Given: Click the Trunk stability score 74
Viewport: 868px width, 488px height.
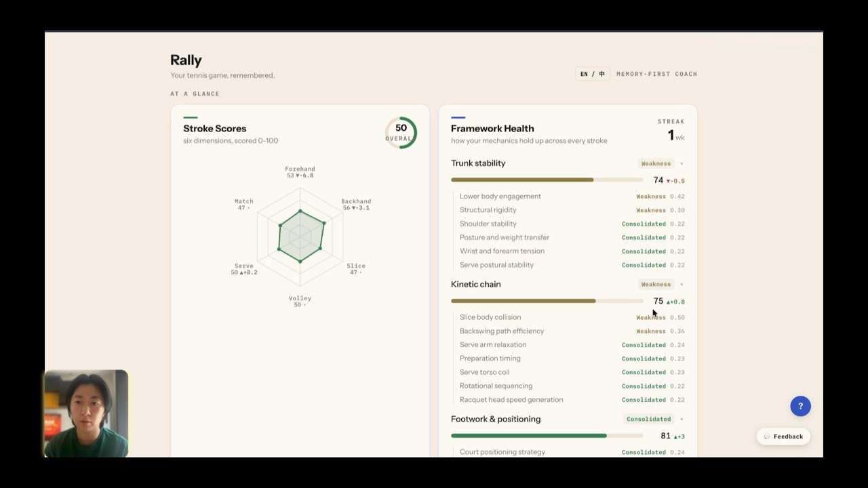Looking at the screenshot, I should pyautogui.click(x=658, y=180).
